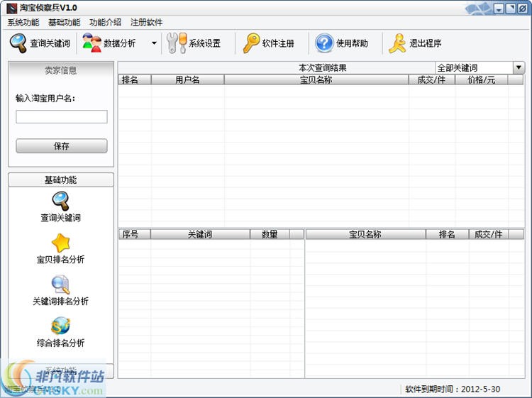
Task: Expand the 数据分析 dropdown arrow
Action: point(154,43)
